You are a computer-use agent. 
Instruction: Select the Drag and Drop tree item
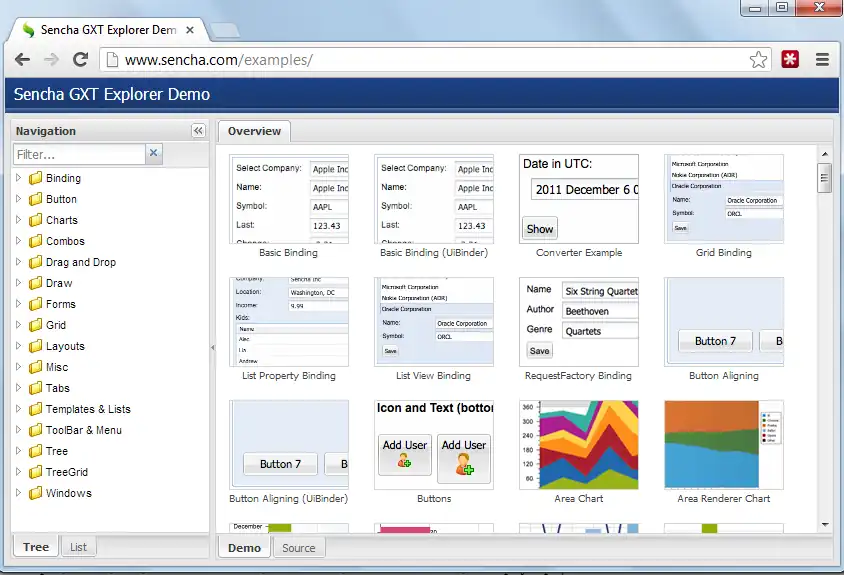coord(80,262)
